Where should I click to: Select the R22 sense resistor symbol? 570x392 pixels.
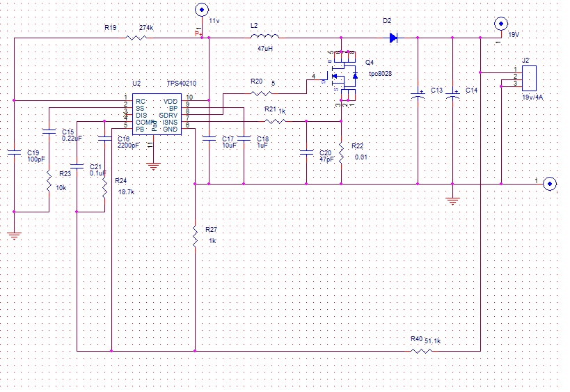click(x=341, y=152)
